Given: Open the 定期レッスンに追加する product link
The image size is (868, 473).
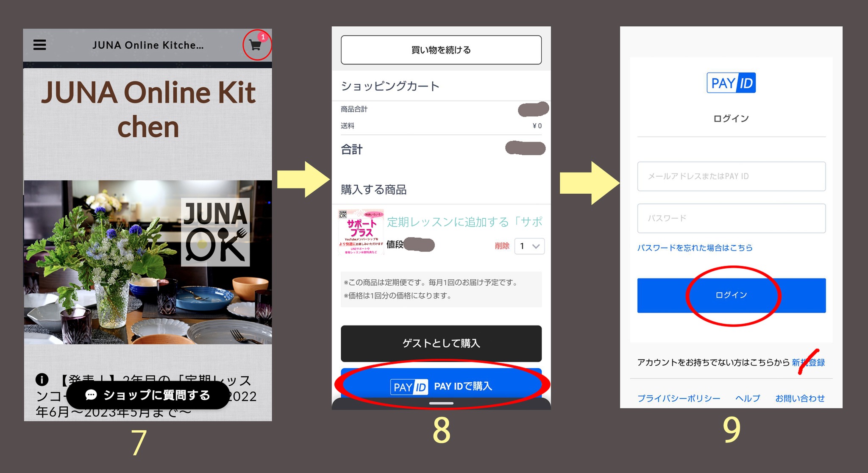Looking at the screenshot, I should (x=465, y=222).
